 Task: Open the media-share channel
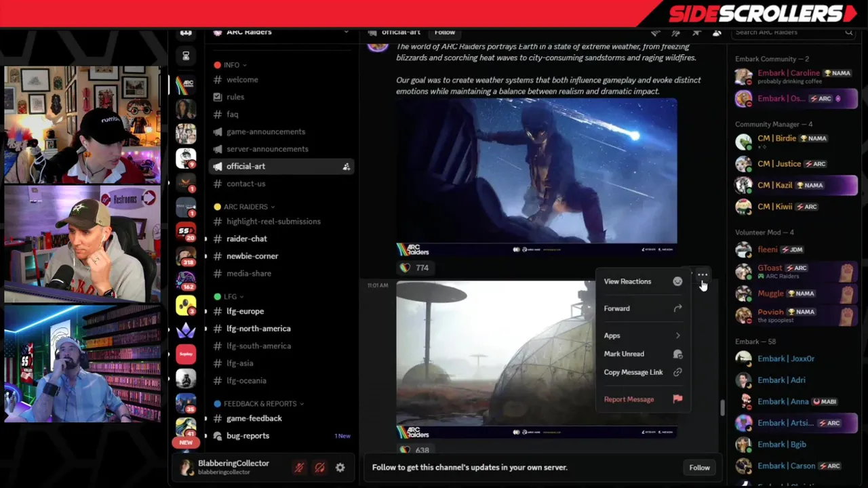click(x=281, y=273)
